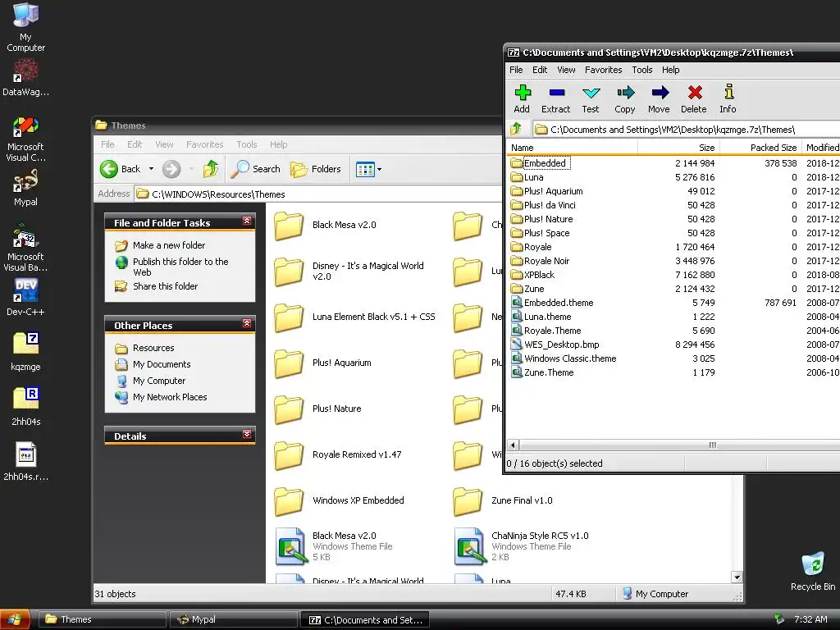Open My Computer link in Other Places
The width and height of the screenshot is (840, 630).
[158, 381]
